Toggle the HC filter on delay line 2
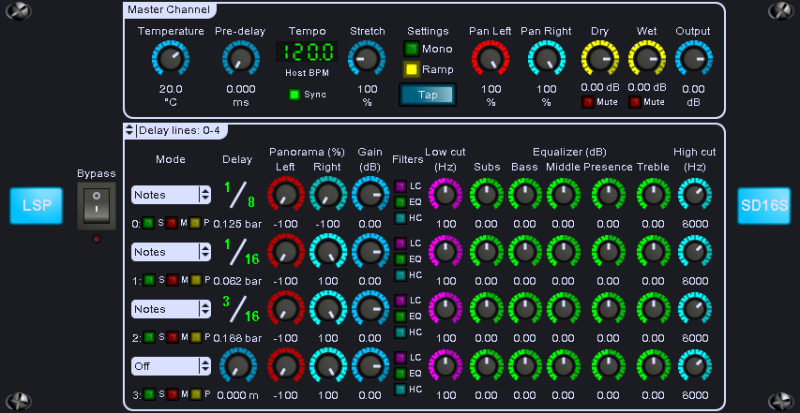The height and width of the screenshot is (413, 800). pyautogui.click(x=400, y=331)
